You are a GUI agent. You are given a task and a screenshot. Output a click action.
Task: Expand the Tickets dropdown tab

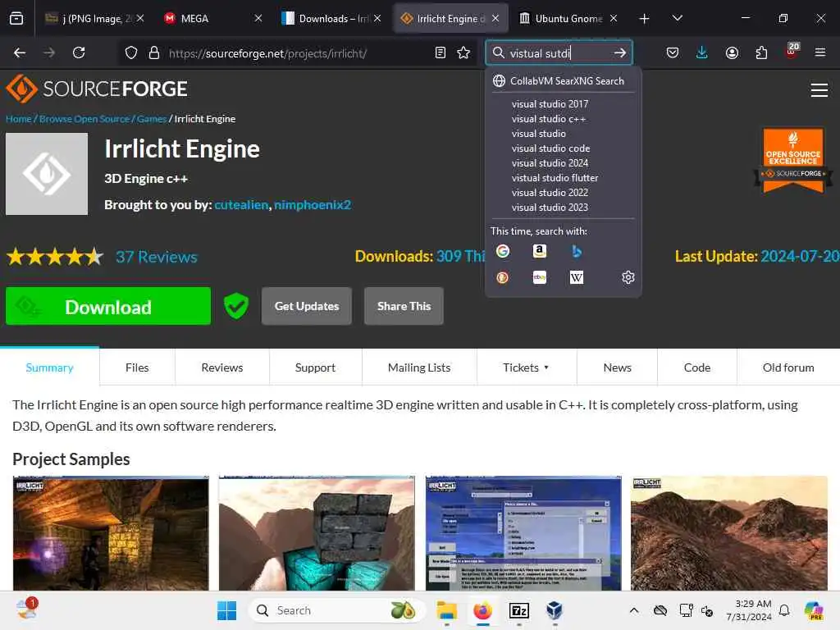click(x=526, y=367)
